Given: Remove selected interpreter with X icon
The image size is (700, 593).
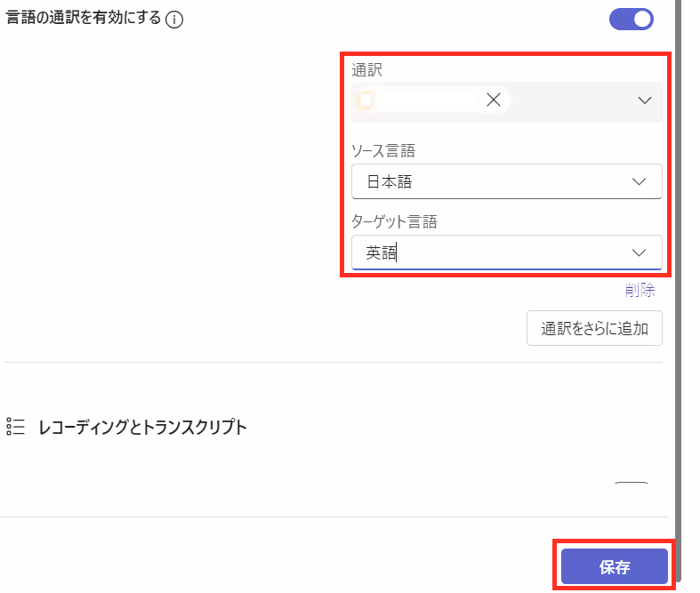Looking at the screenshot, I should pyautogui.click(x=494, y=100).
